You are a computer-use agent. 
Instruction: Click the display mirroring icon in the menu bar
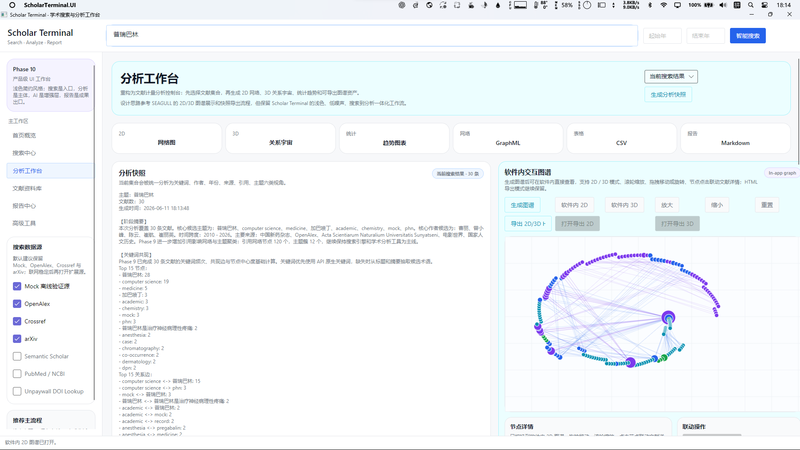pos(678,5)
